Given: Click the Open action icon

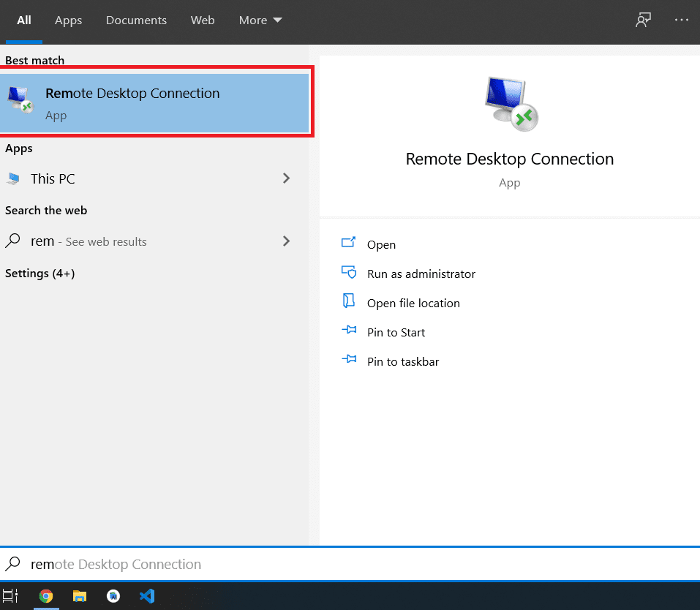Looking at the screenshot, I should pos(348,244).
